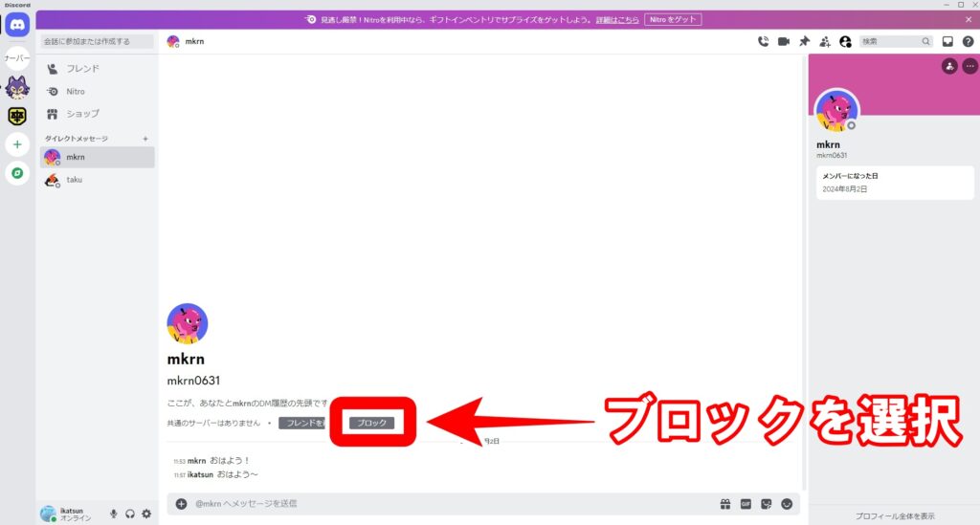Add friends to the DM group
980x525 pixels.
(x=825, y=41)
